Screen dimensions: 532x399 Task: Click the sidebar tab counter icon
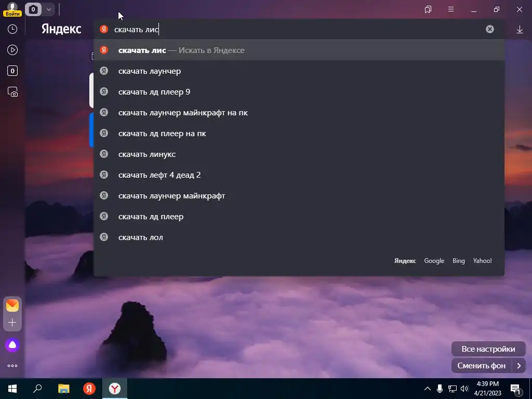click(x=12, y=71)
